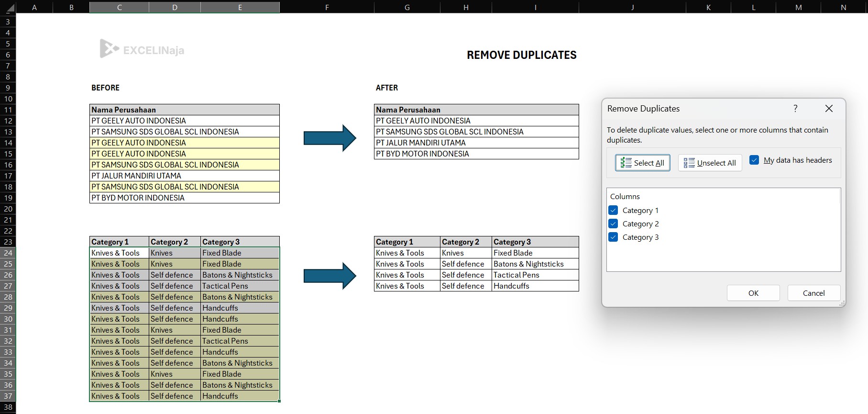
Task: Select PT GEELY AUTO INDONESIA in AFTER table
Action: coord(476,121)
